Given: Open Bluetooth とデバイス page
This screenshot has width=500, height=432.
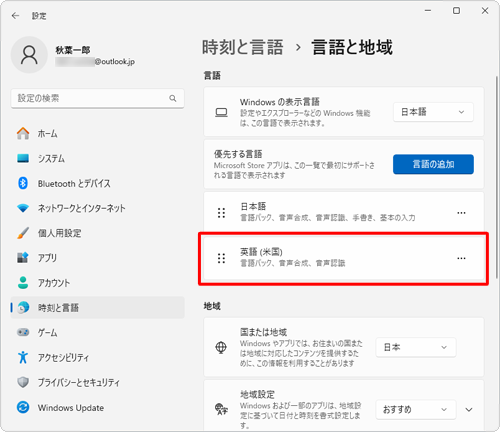Looking at the screenshot, I should (98, 183).
